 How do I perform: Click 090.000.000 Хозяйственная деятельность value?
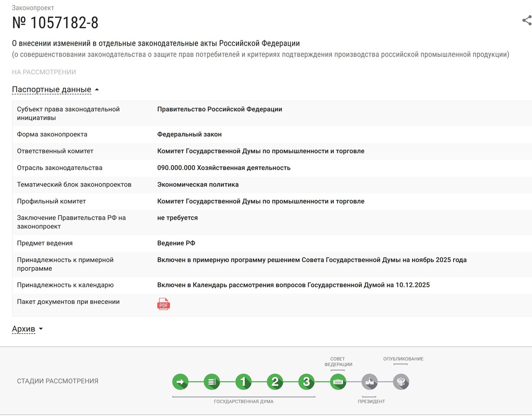[x=224, y=168]
